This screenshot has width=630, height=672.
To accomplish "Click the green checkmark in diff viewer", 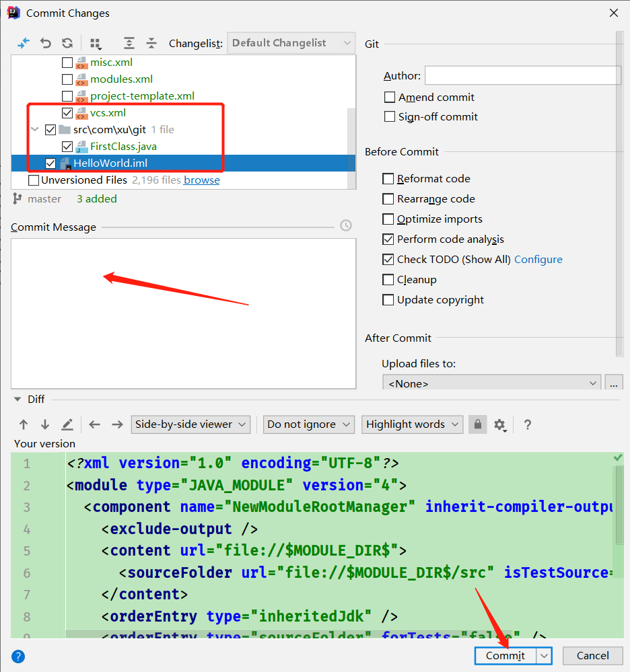I will [618, 457].
